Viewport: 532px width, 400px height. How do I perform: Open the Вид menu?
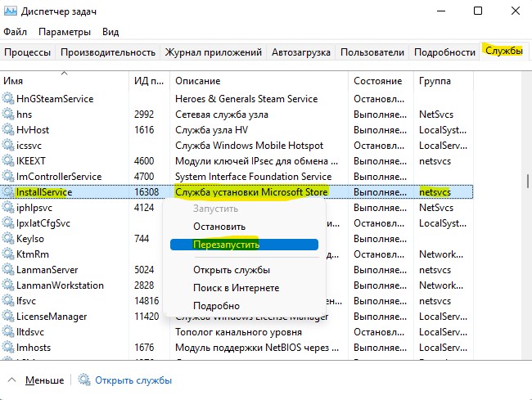pyautogui.click(x=110, y=32)
